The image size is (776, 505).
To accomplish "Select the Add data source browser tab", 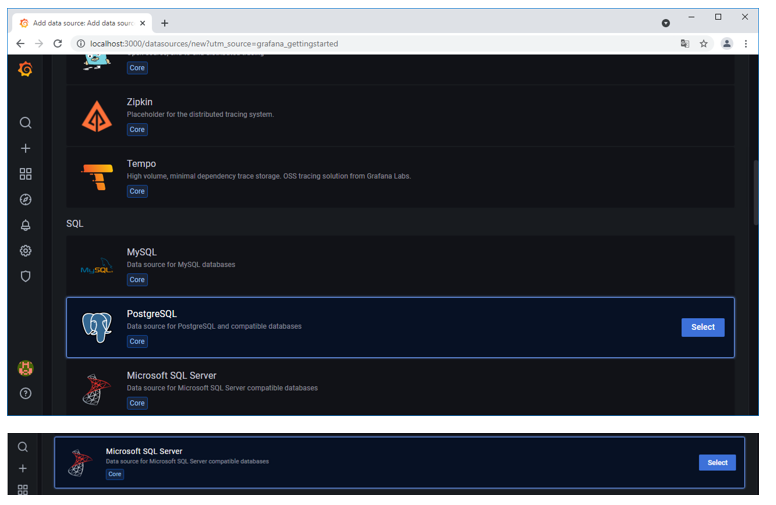I will pos(83,23).
